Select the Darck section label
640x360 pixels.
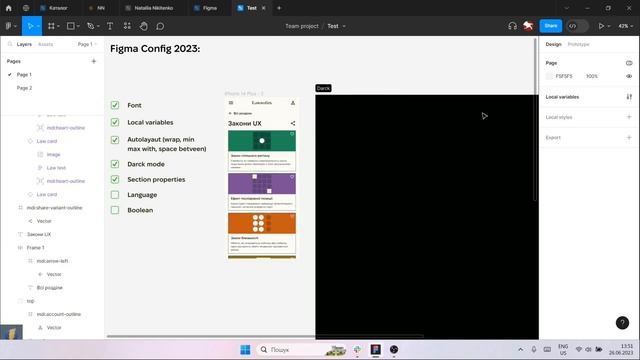323,88
